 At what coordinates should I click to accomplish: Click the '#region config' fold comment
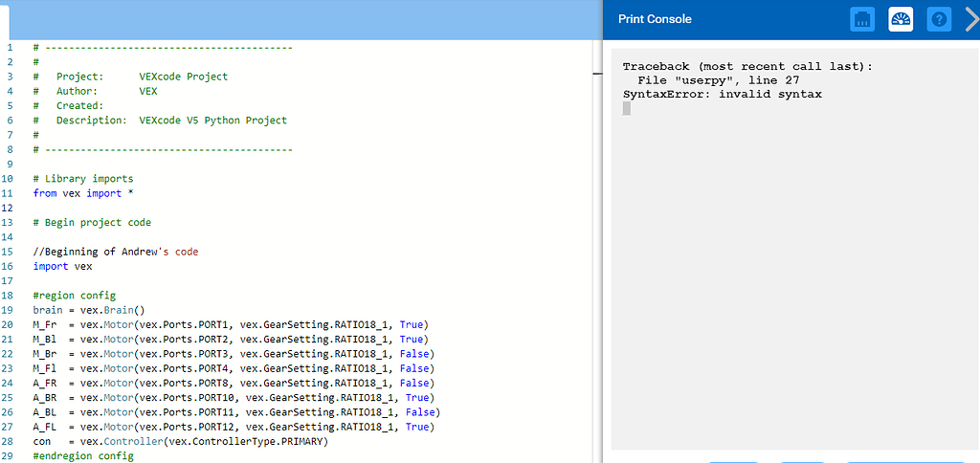pyautogui.click(x=75, y=296)
